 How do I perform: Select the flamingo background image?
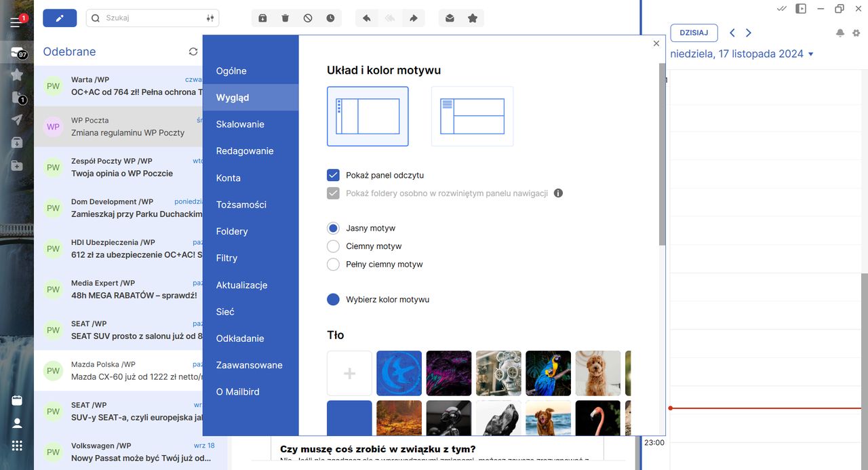tap(597, 418)
